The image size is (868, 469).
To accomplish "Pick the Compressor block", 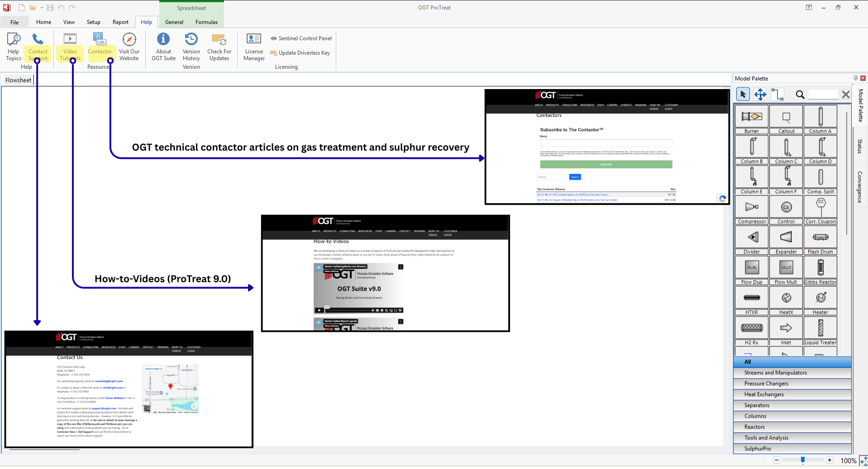I will (x=752, y=210).
